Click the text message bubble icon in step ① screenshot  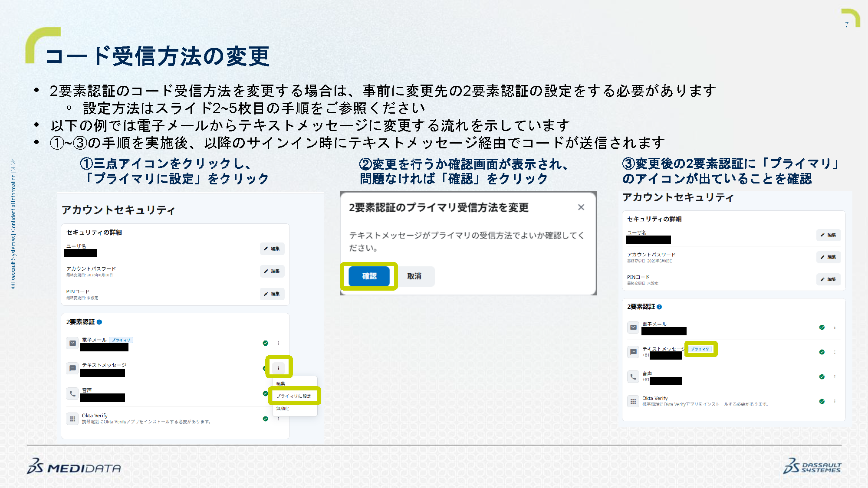point(72,368)
